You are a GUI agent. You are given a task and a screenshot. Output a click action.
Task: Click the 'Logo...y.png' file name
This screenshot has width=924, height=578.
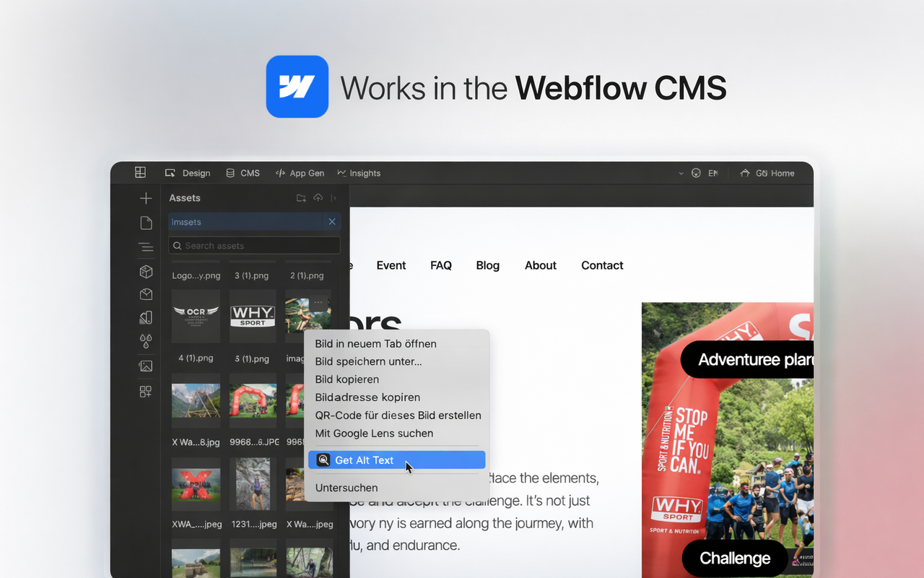tap(196, 275)
